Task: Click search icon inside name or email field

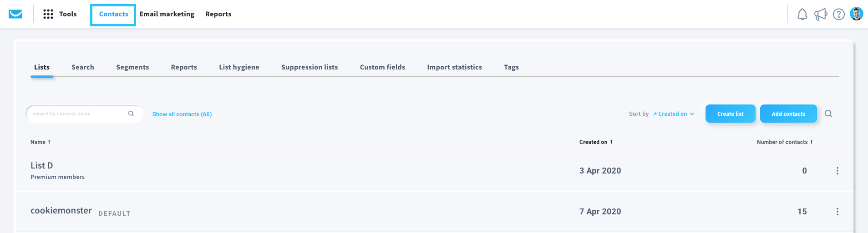Action: [x=131, y=114]
